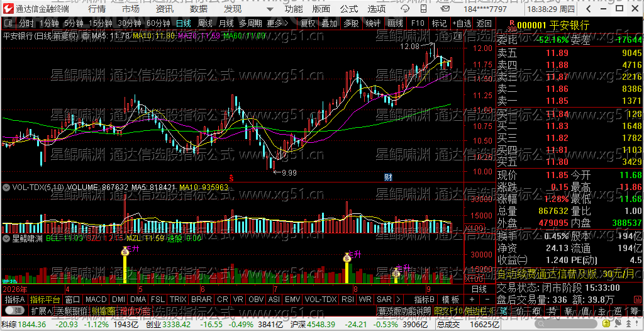This screenshot has width=644, height=331.
Task: Click the 势 trend sidebar button
Action: point(553,310)
